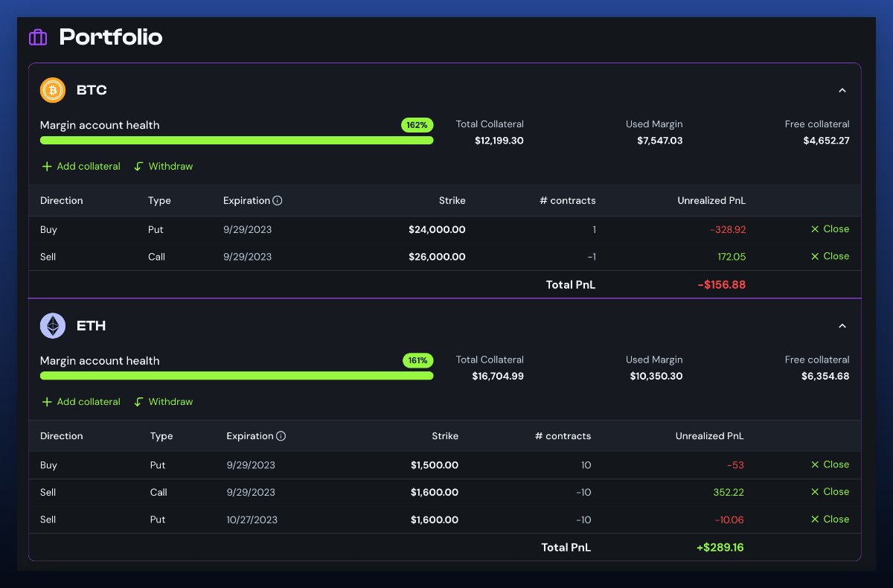The image size is (893, 588).
Task: Click the Withdraw arrow icon in BTC section
Action: click(138, 166)
